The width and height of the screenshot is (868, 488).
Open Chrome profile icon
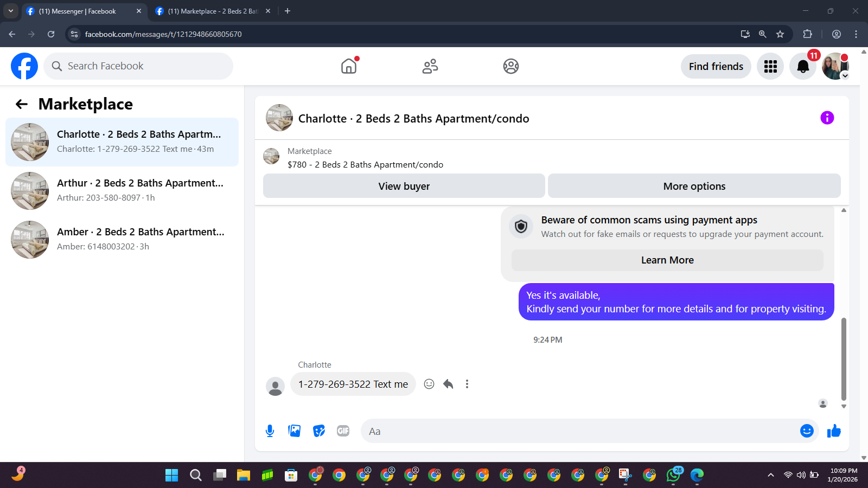click(837, 34)
